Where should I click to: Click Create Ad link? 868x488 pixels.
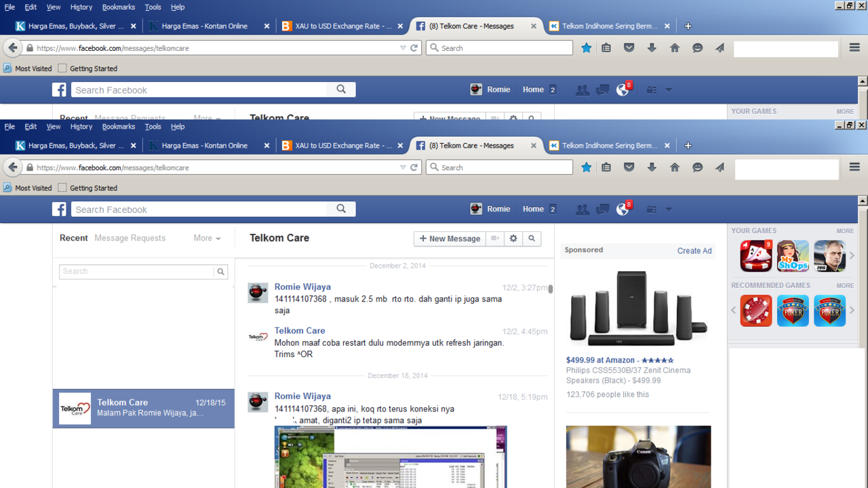point(694,251)
